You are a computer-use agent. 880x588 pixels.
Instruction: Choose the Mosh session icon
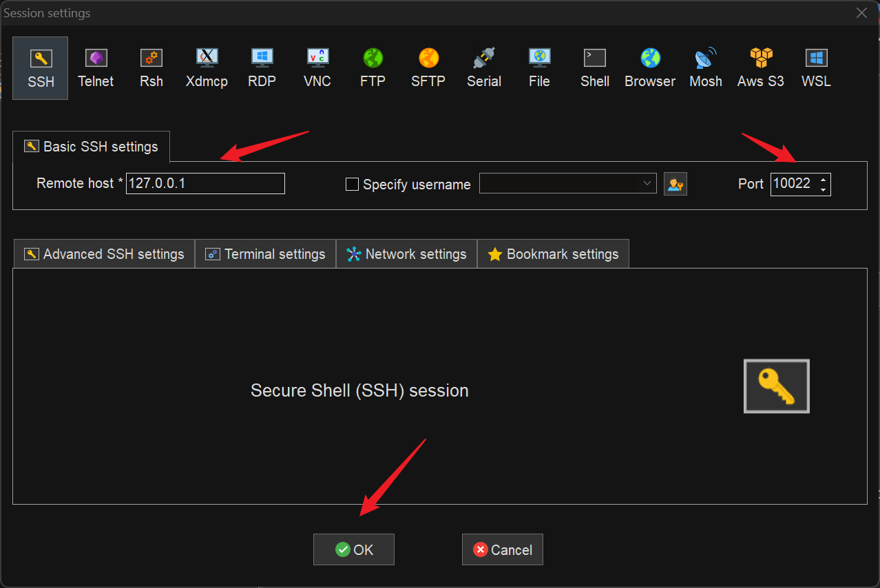coord(706,68)
